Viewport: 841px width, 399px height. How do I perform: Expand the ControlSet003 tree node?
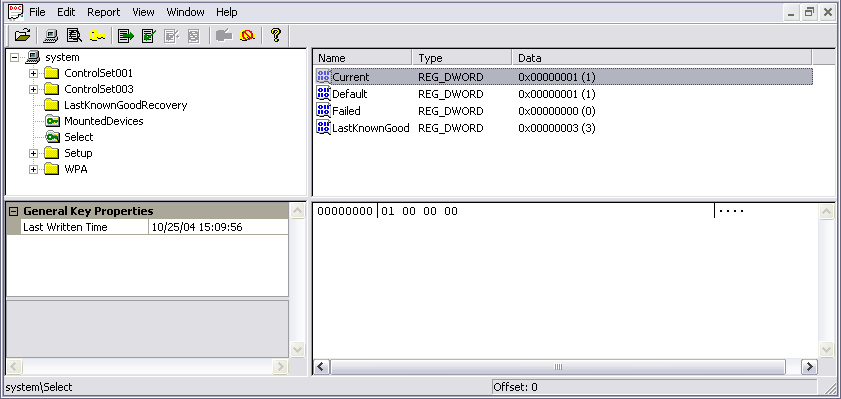(34, 90)
